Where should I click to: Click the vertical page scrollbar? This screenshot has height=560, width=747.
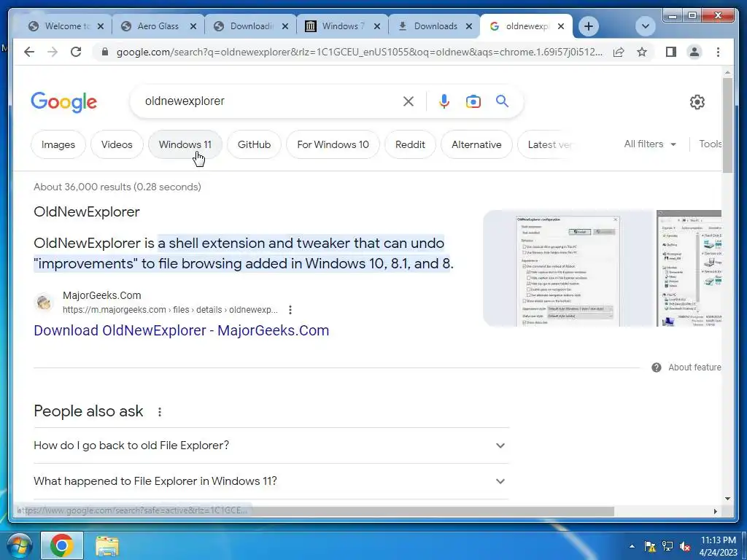point(727,125)
